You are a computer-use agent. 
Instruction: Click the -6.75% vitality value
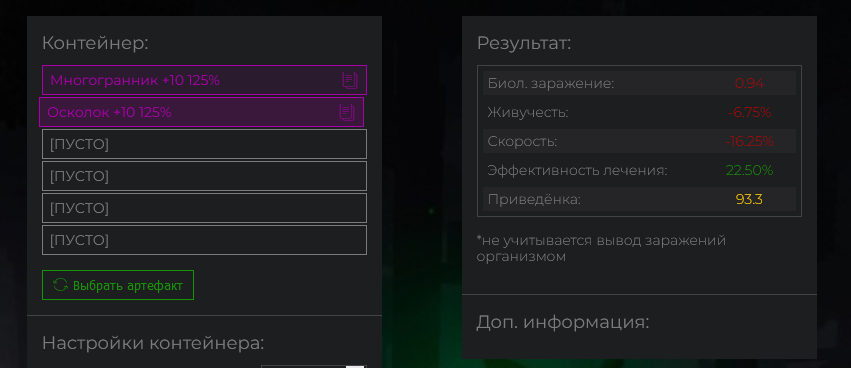coord(749,113)
